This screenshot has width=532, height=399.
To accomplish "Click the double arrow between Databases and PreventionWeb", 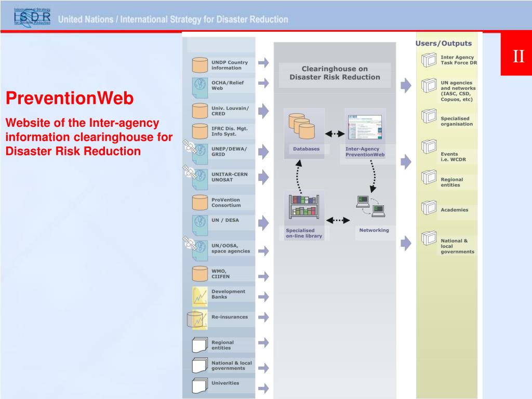I will 335,134.
